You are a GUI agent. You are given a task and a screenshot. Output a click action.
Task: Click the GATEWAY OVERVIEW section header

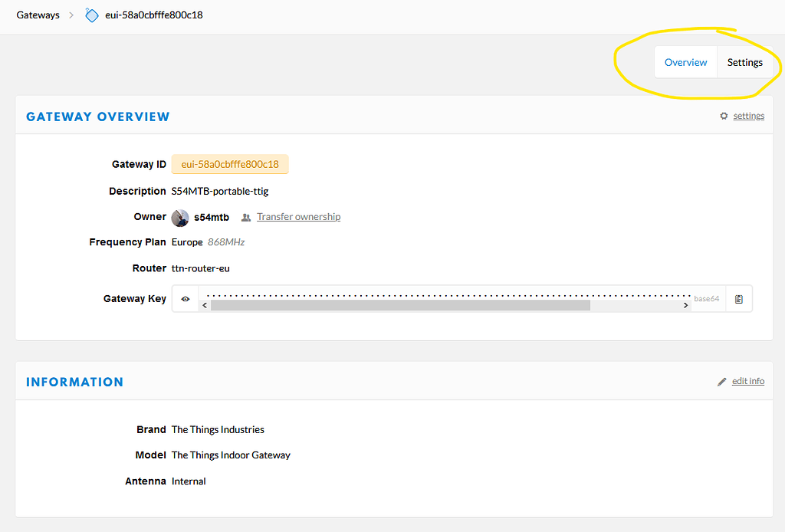coord(97,117)
